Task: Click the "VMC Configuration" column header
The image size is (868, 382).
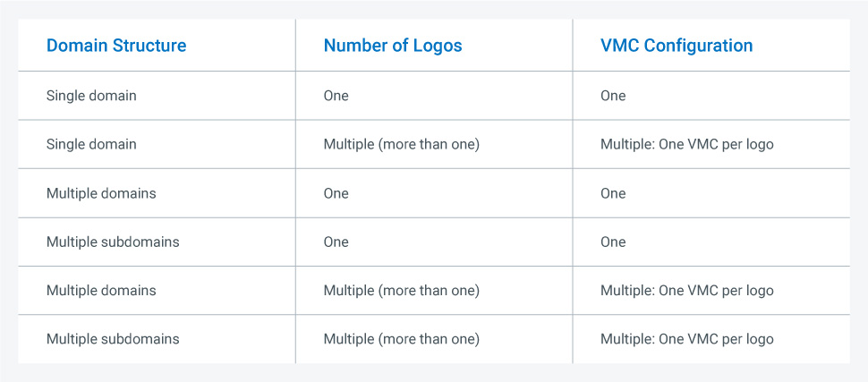Action: pos(677,46)
